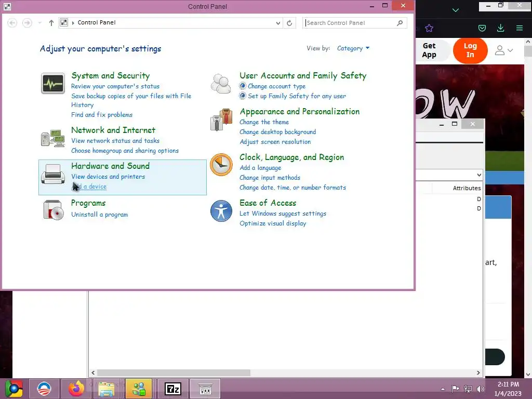532x399 pixels.
Task: Open 7-Zip from the taskbar
Action: [173, 389]
